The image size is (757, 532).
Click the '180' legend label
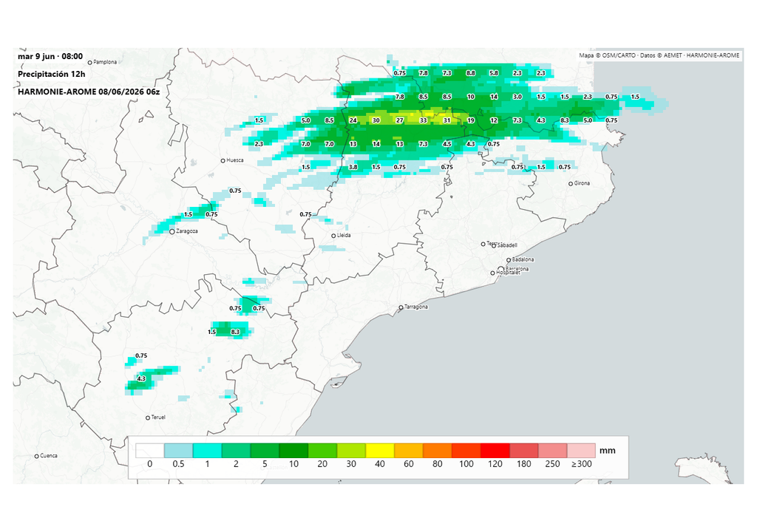pos(524,465)
